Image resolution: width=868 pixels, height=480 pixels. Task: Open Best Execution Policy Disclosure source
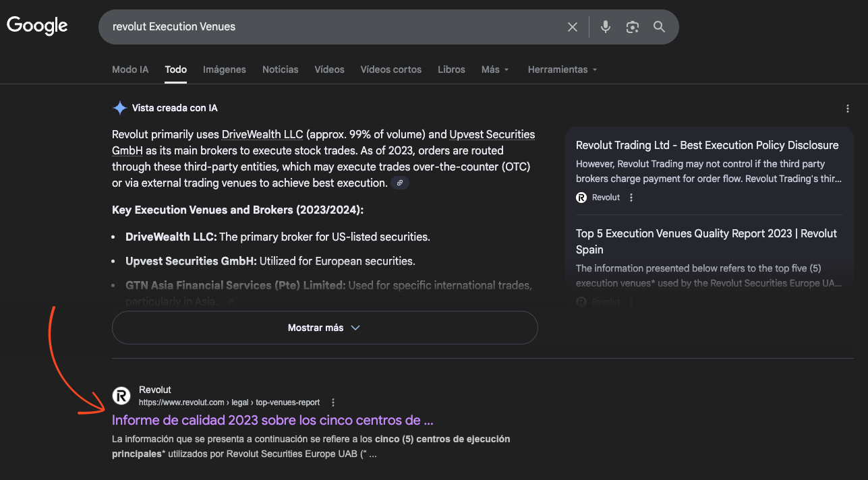[x=707, y=145]
